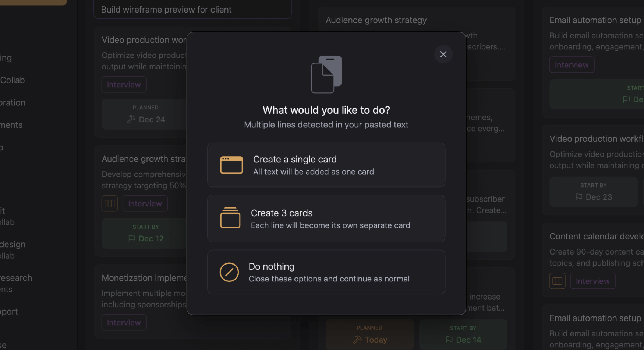Select the "Create a single card" option
The image size is (644, 350).
coord(326,165)
